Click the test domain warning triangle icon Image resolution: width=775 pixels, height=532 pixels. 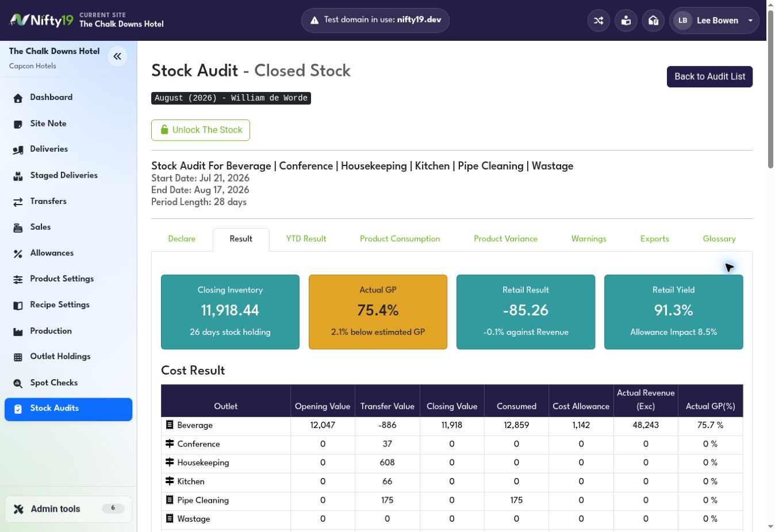point(314,20)
